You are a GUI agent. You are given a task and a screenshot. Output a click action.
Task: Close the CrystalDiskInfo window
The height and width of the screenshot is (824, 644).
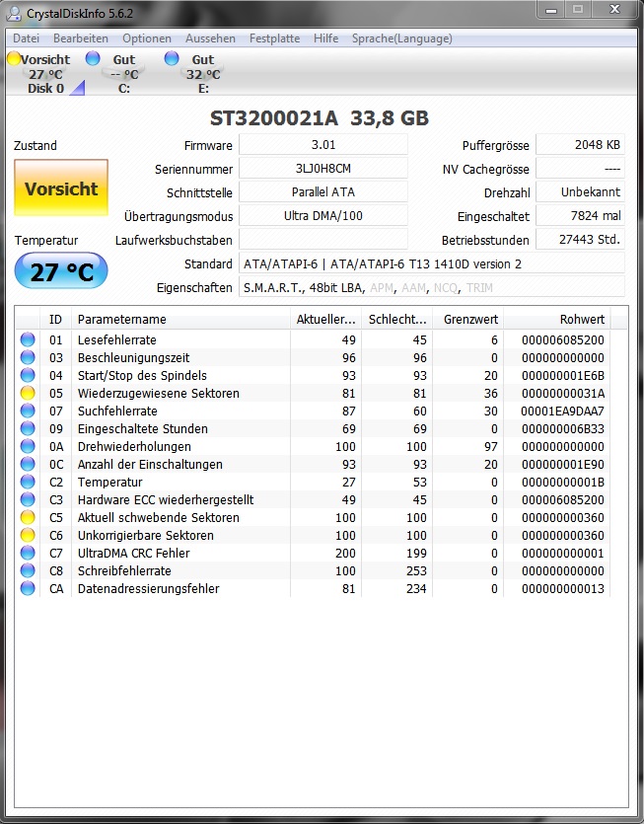click(x=614, y=10)
